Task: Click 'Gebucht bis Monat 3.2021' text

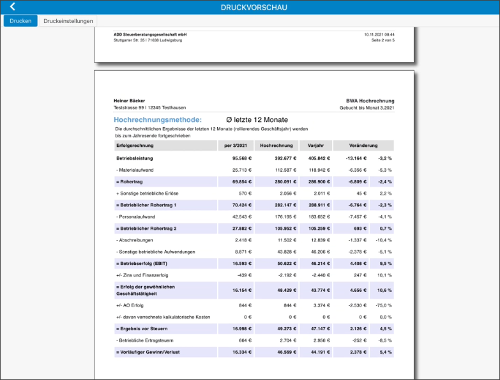Action: coord(367,108)
